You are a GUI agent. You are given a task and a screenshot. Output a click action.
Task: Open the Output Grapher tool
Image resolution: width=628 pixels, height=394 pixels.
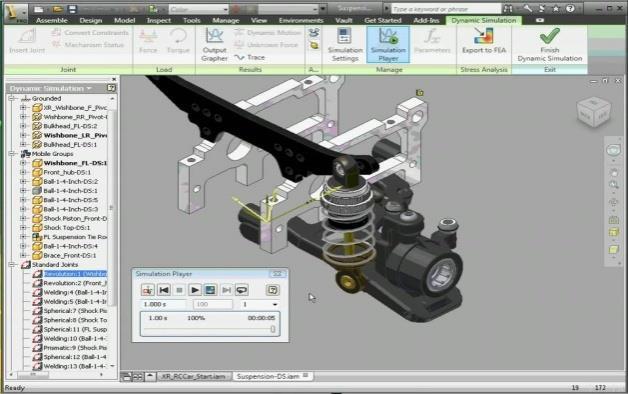point(214,44)
